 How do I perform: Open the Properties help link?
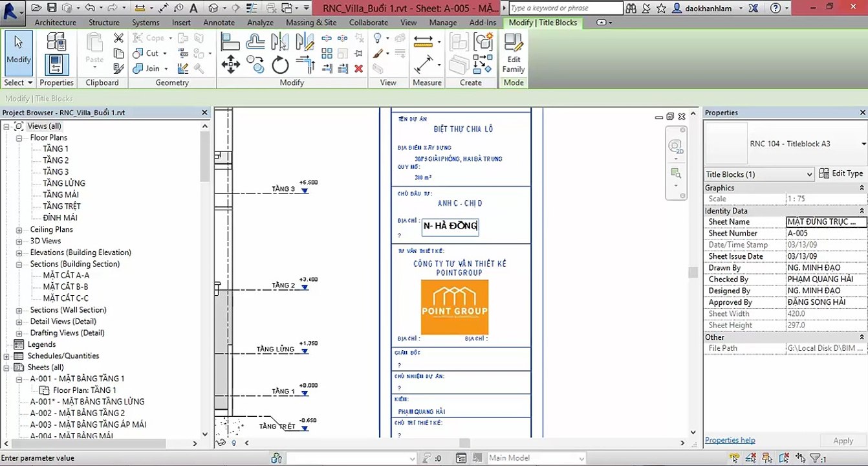coord(730,440)
